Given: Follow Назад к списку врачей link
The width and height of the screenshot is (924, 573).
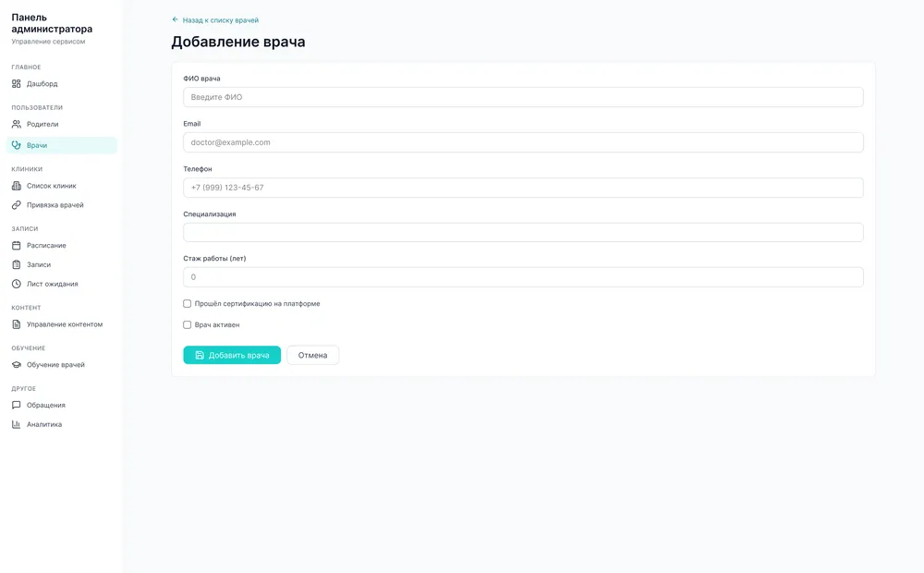Looking at the screenshot, I should 215,20.
